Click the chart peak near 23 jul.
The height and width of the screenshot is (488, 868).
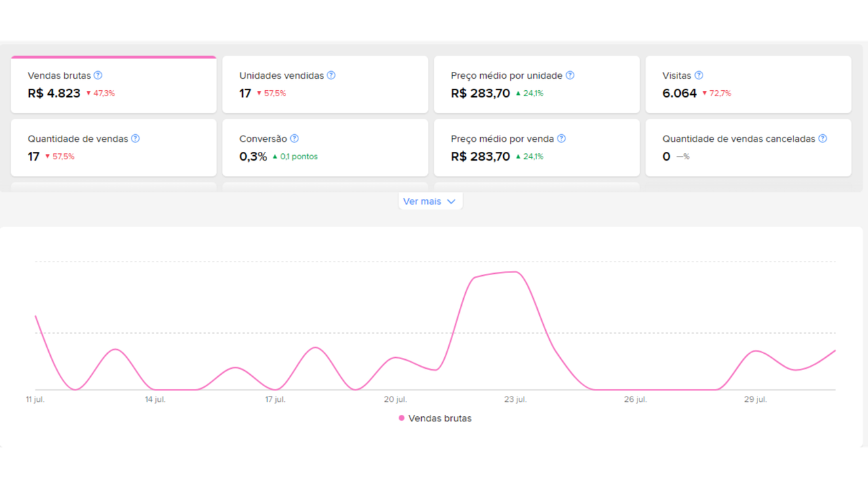(516, 272)
